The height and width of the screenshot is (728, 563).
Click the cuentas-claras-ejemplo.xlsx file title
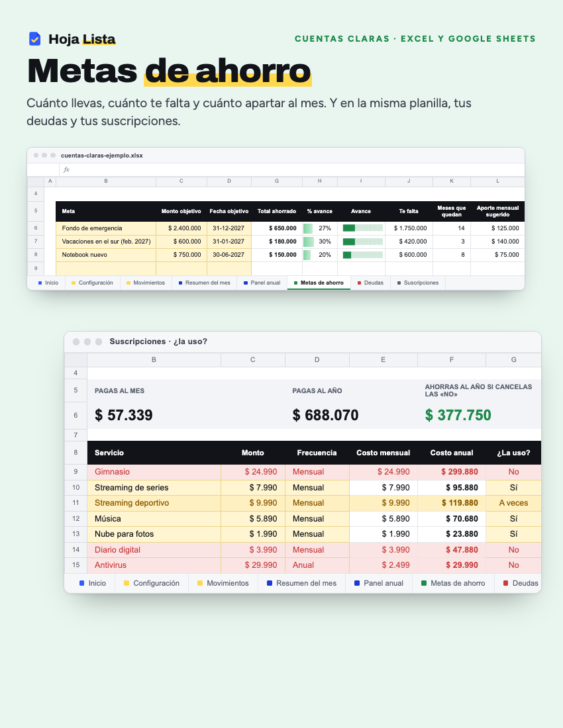click(102, 156)
